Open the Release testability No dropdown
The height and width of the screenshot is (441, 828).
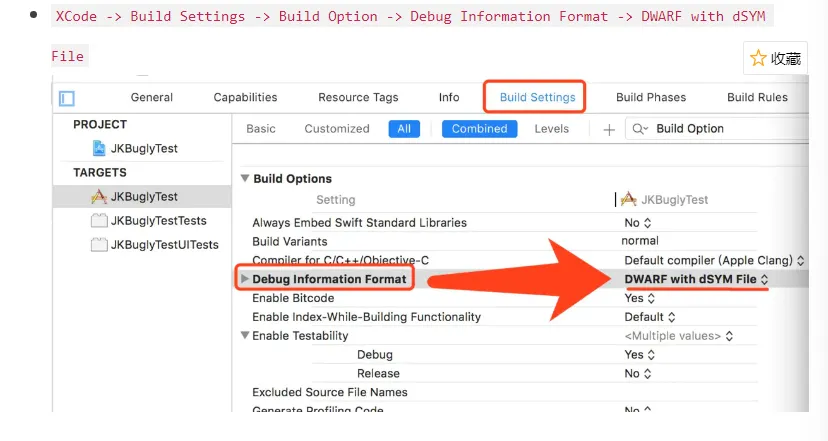(638, 373)
